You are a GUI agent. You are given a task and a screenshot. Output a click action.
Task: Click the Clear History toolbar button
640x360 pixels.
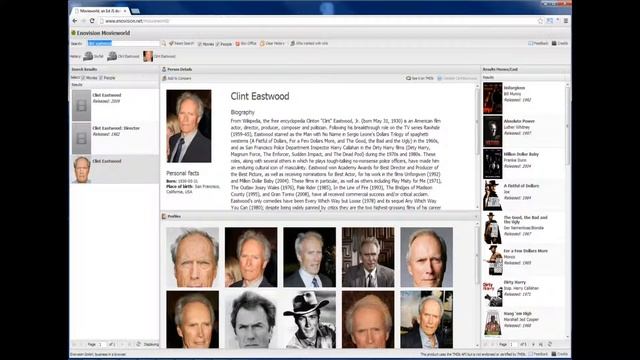[x=272, y=43]
